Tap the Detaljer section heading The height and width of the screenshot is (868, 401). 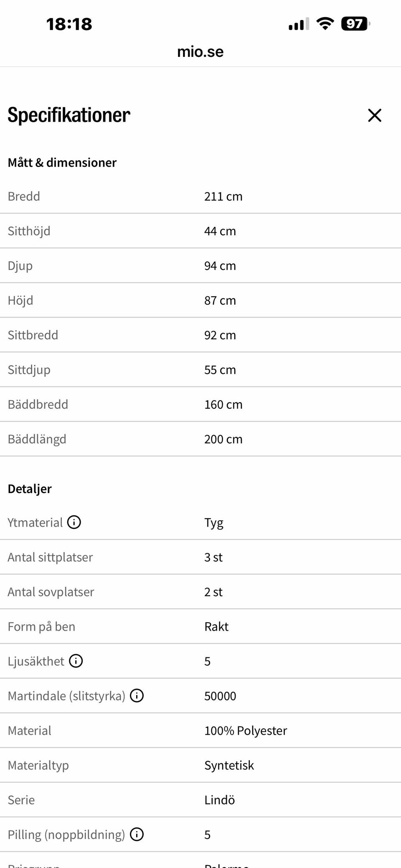point(30,489)
